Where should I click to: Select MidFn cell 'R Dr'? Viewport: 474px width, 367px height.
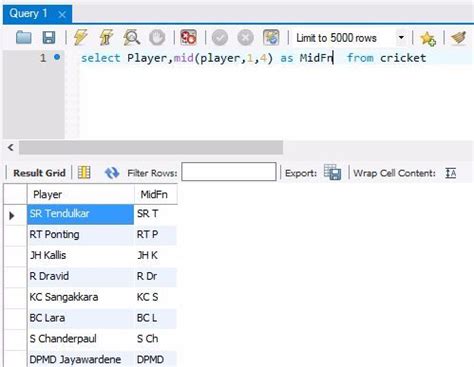click(156, 276)
